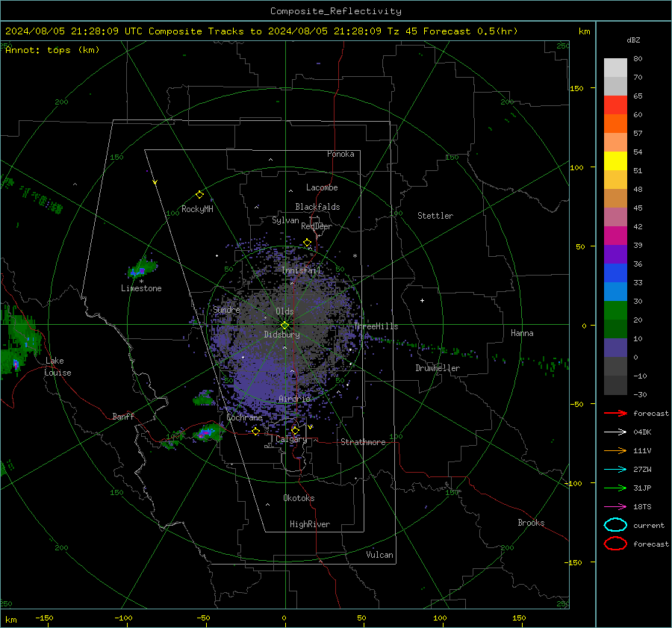Viewport: 672px width, 628px height.
Task: Click the Calgary city label
Action: pyautogui.click(x=291, y=439)
